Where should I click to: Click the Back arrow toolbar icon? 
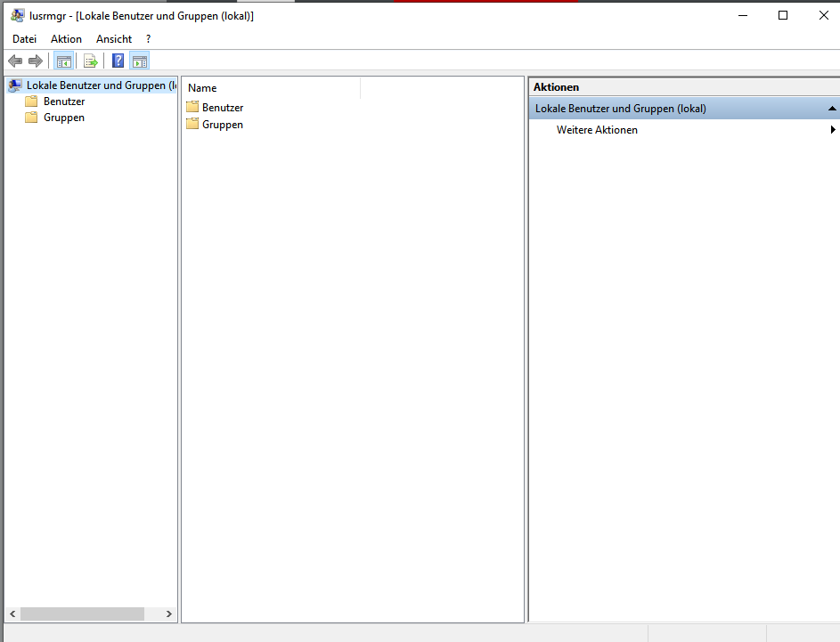tap(15, 61)
